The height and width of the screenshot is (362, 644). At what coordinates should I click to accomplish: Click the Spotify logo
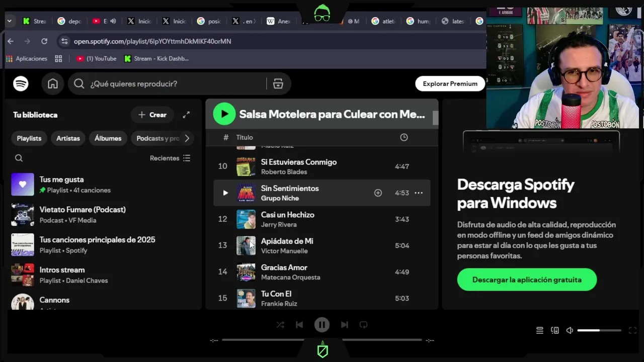click(21, 83)
